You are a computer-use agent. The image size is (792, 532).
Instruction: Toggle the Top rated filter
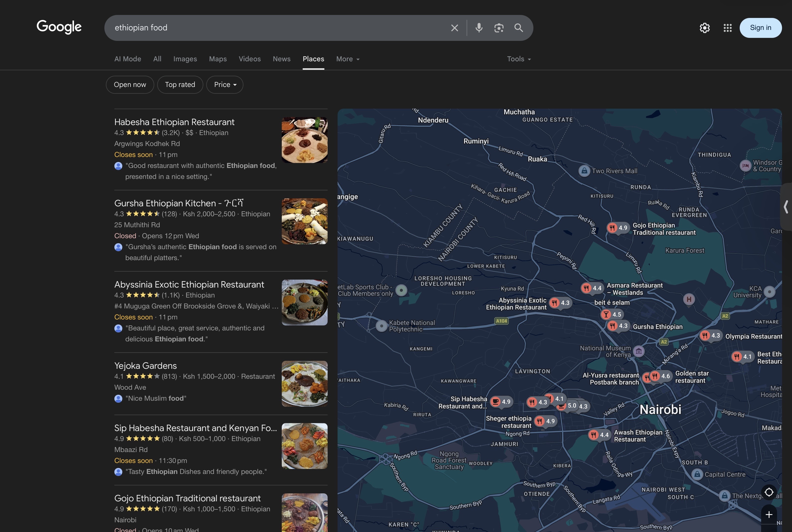pyautogui.click(x=180, y=84)
